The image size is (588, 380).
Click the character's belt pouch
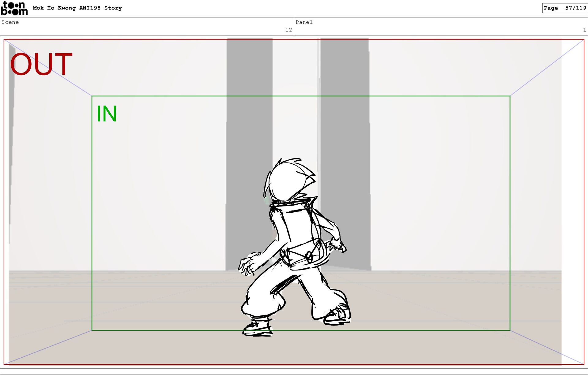tap(302, 255)
